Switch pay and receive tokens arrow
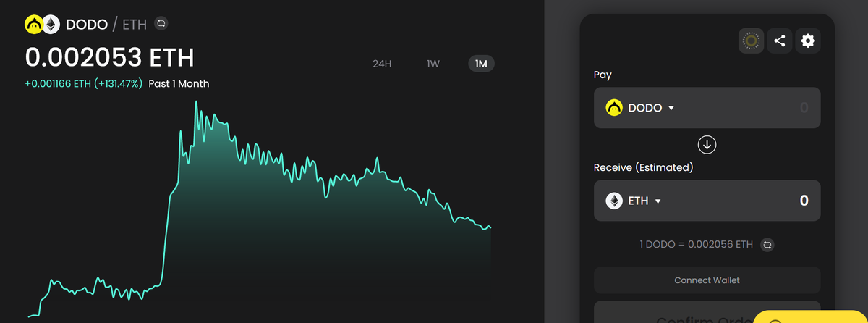The height and width of the screenshot is (323, 868). (x=707, y=145)
